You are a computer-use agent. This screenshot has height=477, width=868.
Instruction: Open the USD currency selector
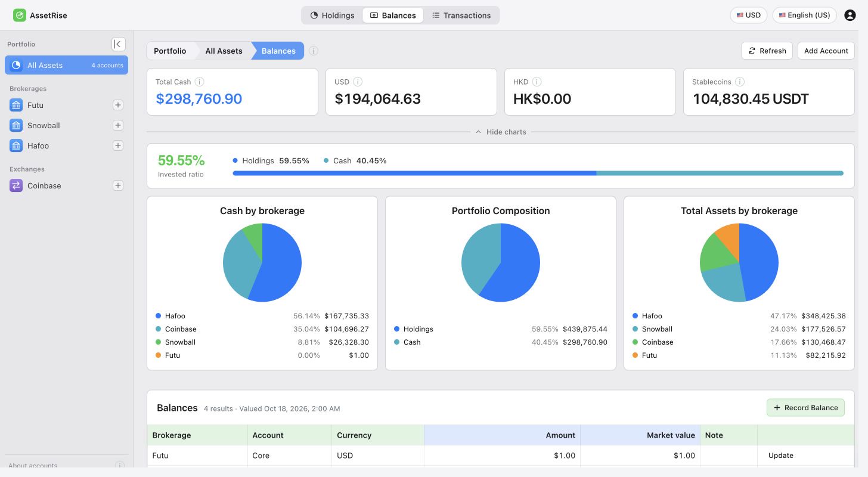tap(748, 16)
